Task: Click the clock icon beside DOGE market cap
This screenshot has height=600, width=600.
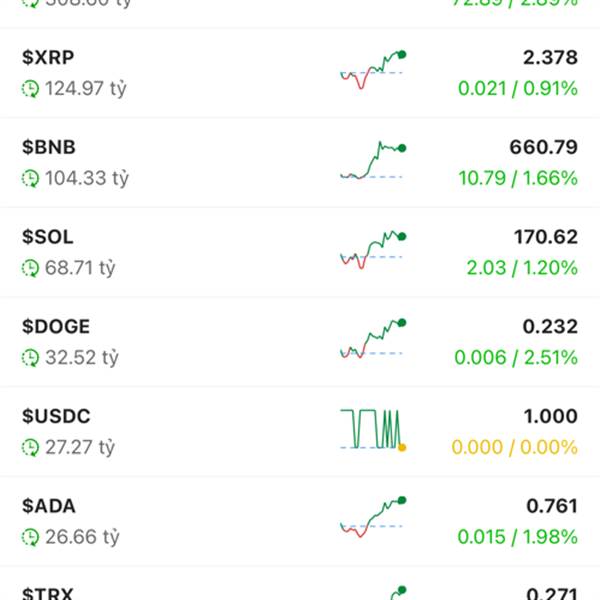Action: [30, 358]
